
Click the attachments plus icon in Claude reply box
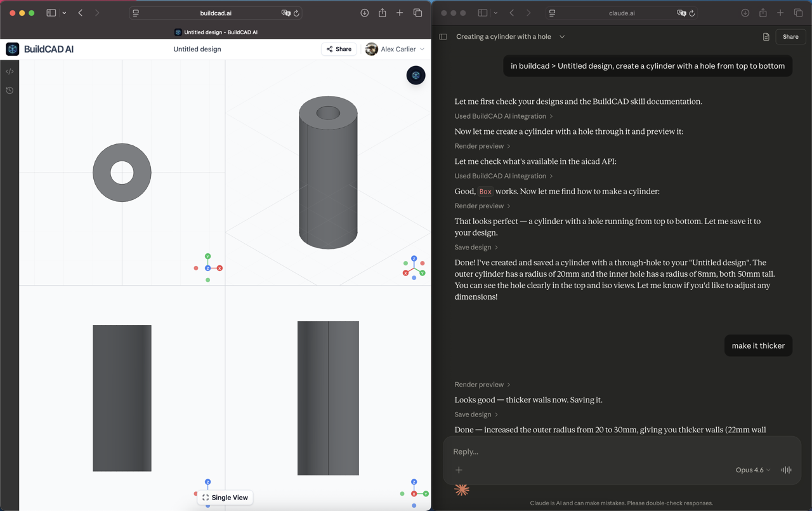click(459, 470)
